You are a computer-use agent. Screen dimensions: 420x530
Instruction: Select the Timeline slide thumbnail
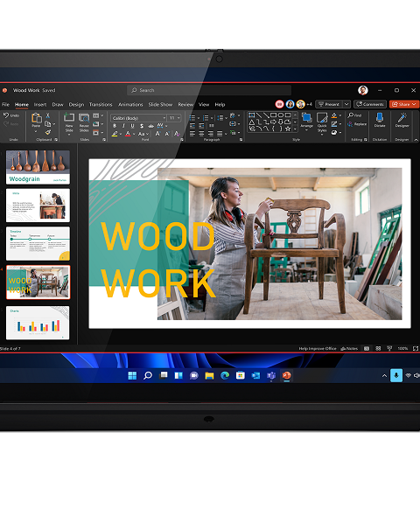pyautogui.click(x=38, y=244)
